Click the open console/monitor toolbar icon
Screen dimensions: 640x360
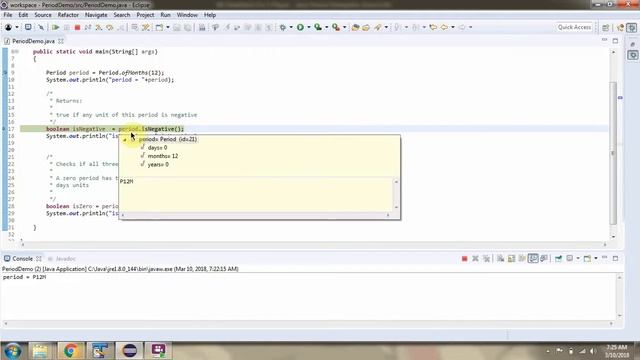click(x=28, y=27)
